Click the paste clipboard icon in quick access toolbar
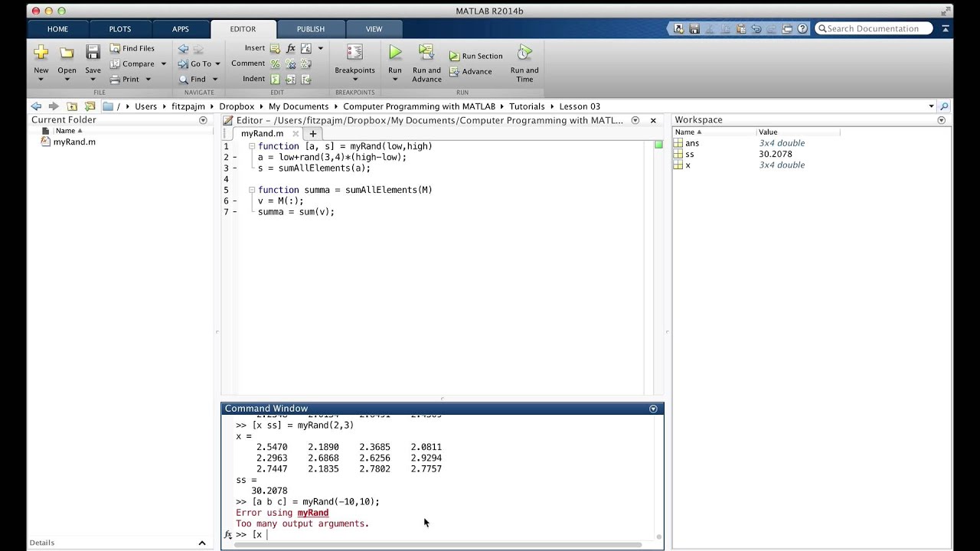Image resolution: width=980 pixels, height=551 pixels. [x=740, y=28]
